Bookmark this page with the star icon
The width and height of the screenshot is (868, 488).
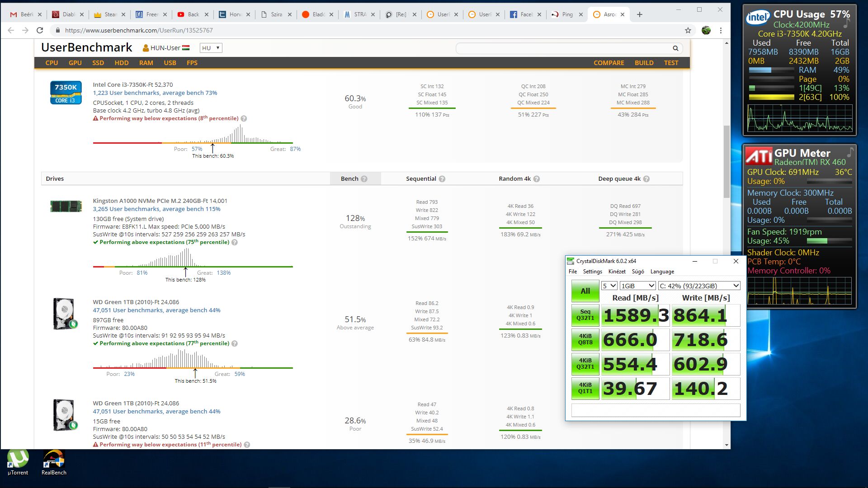(x=688, y=30)
